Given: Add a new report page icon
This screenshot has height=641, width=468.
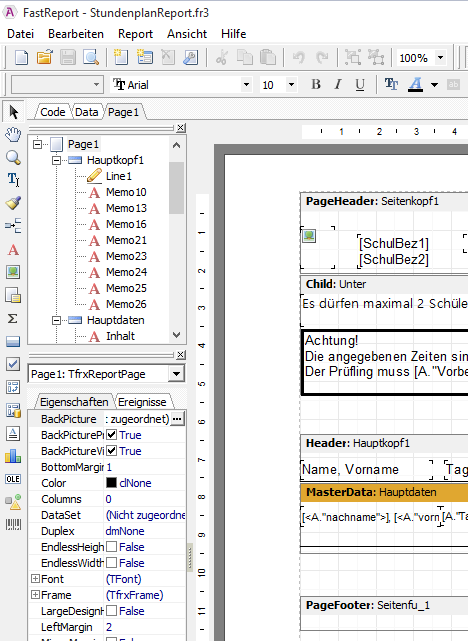Looking at the screenshot, I should 121,57.
